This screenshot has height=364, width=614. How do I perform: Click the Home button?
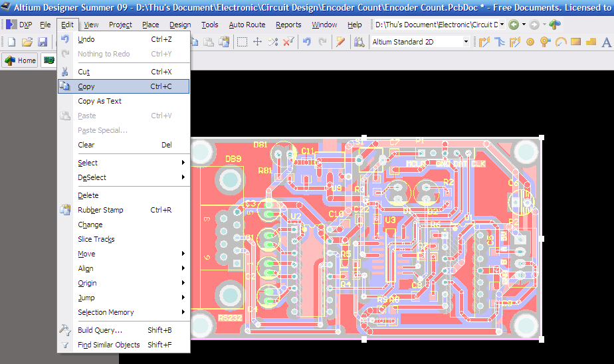(x=21, y=60)
